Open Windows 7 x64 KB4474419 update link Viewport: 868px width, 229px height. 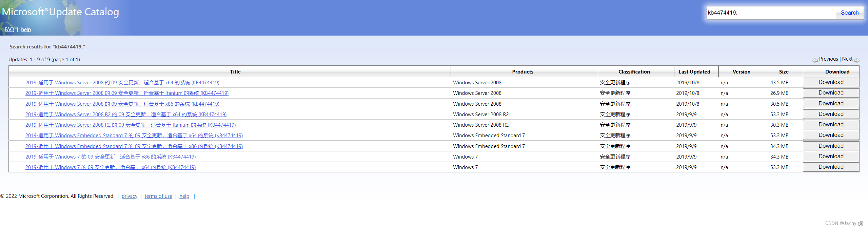tap(111, 167)
